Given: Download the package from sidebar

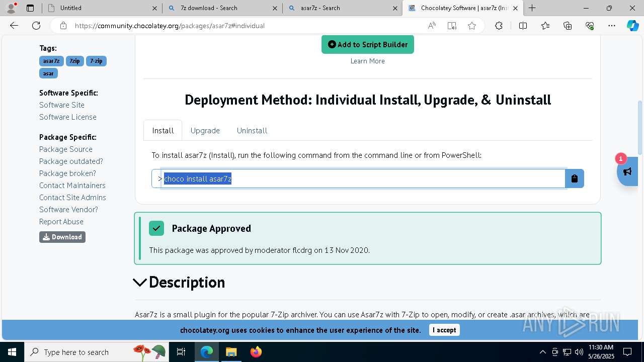Looking at the screenshot, I should 62,237.
